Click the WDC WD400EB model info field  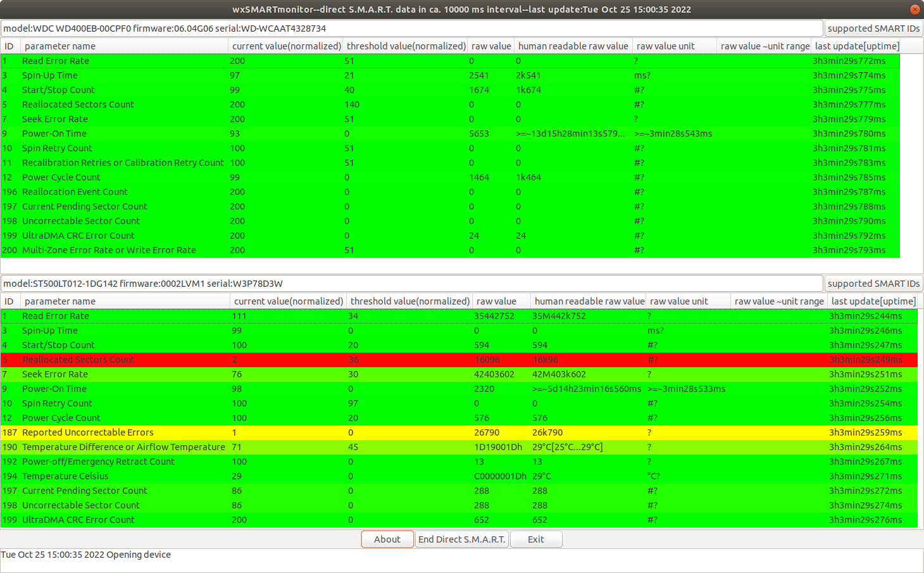411,28
